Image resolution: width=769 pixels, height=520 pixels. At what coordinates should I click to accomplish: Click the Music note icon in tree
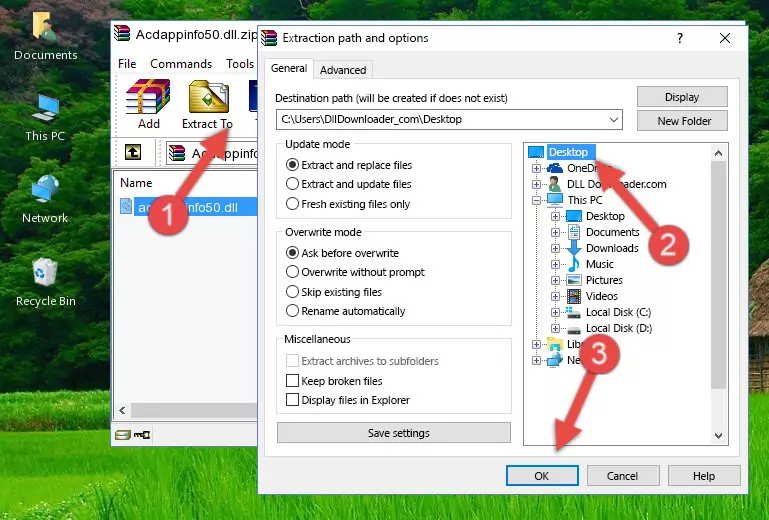click(574, 264)
